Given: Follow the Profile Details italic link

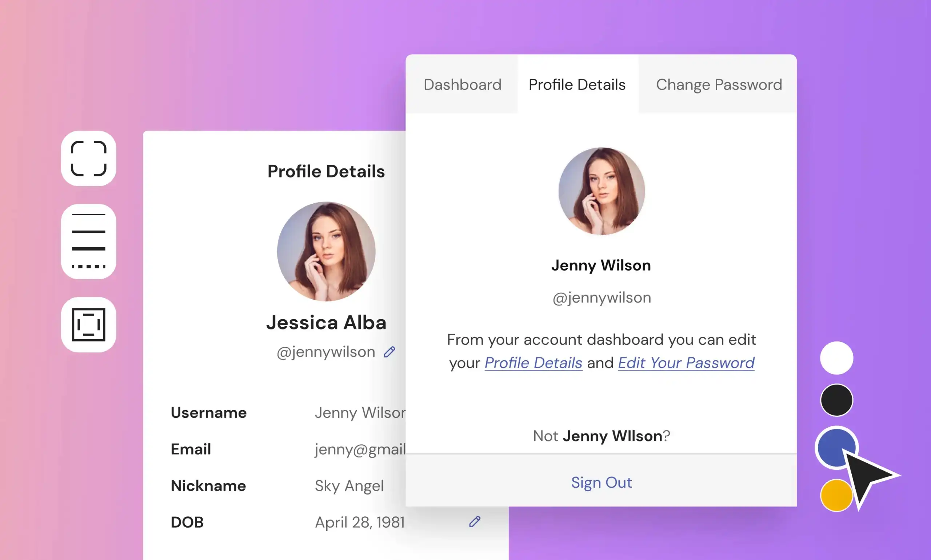Looking at the screenshot, I should tap(533, 363).
